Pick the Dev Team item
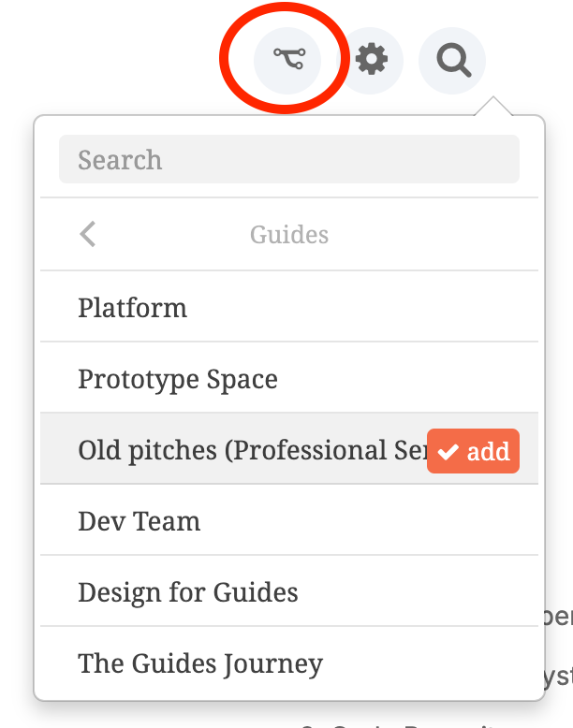This screenshot has width=573, height=728. coord(289,520)
